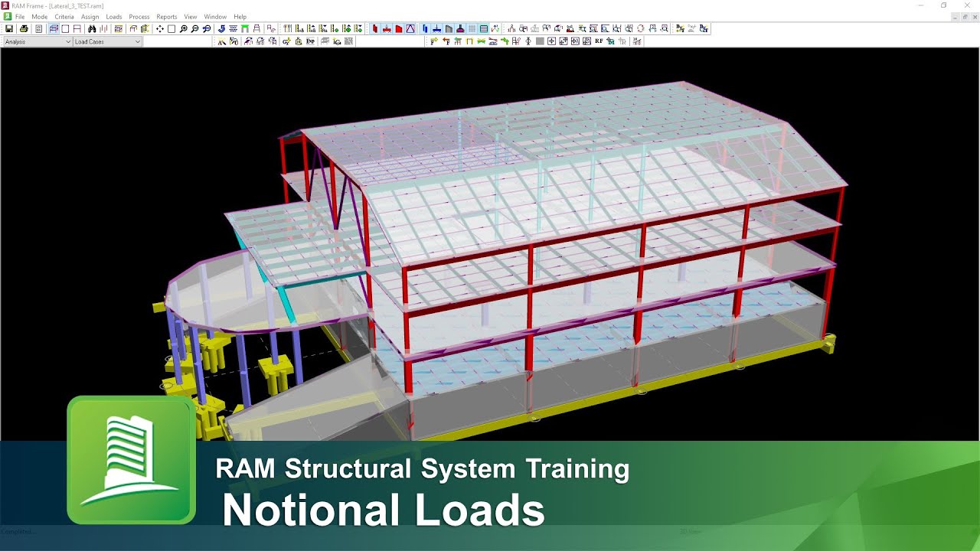Open the Process menu
The image size is (980, 551).
point(139,16)
